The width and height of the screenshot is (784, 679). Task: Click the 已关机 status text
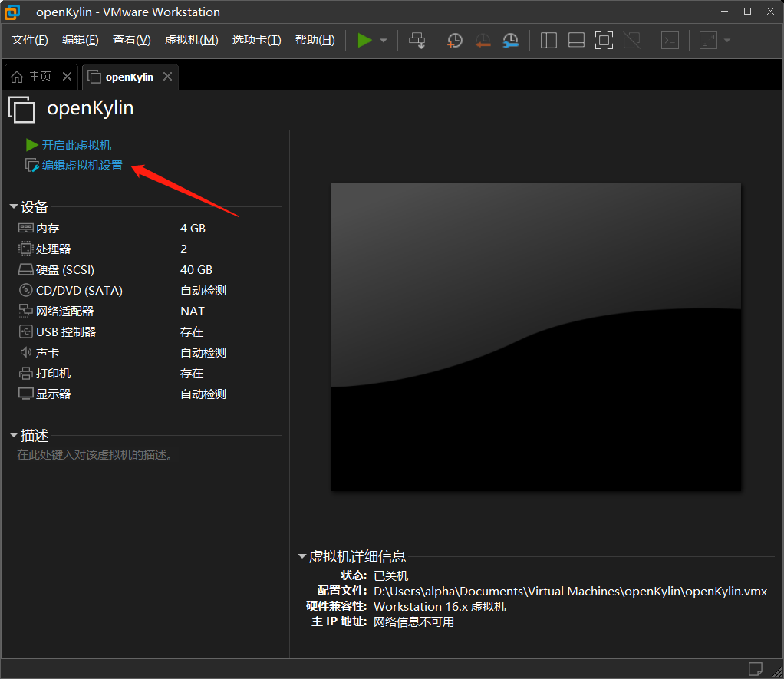tap(391, 576)
